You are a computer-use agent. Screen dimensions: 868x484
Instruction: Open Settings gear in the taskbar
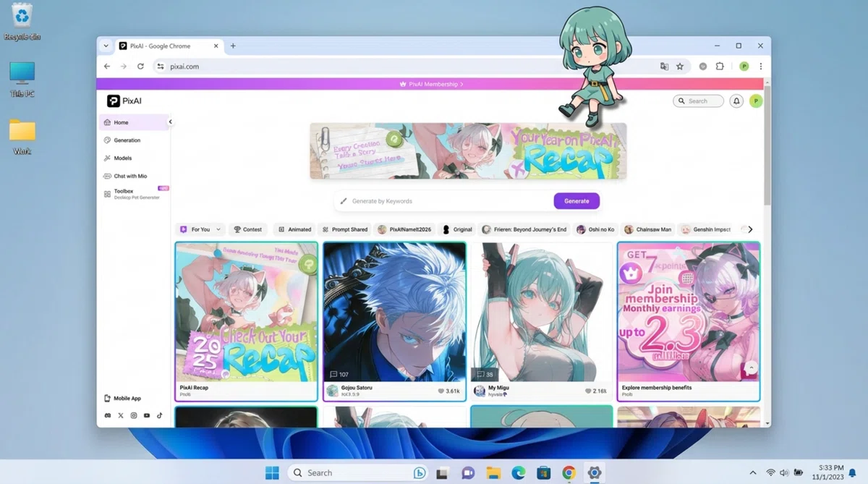pyautogui.click(x=594, y=472)
